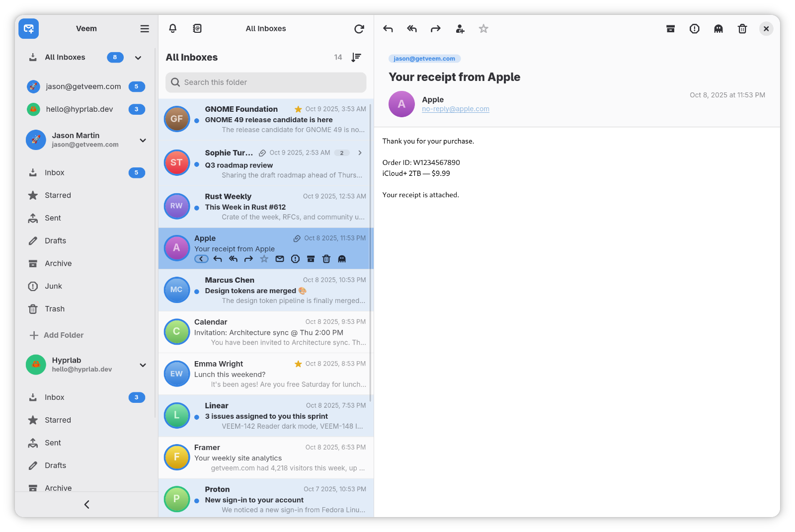The image size is (795, 532).
Task: Toggle the star on Emma Wright email
Action: 298,364
